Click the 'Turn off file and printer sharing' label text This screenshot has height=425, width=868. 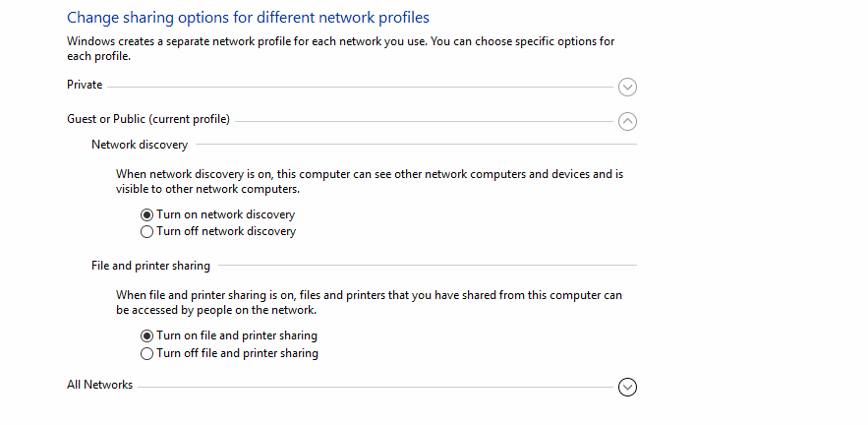click(237, 353)
